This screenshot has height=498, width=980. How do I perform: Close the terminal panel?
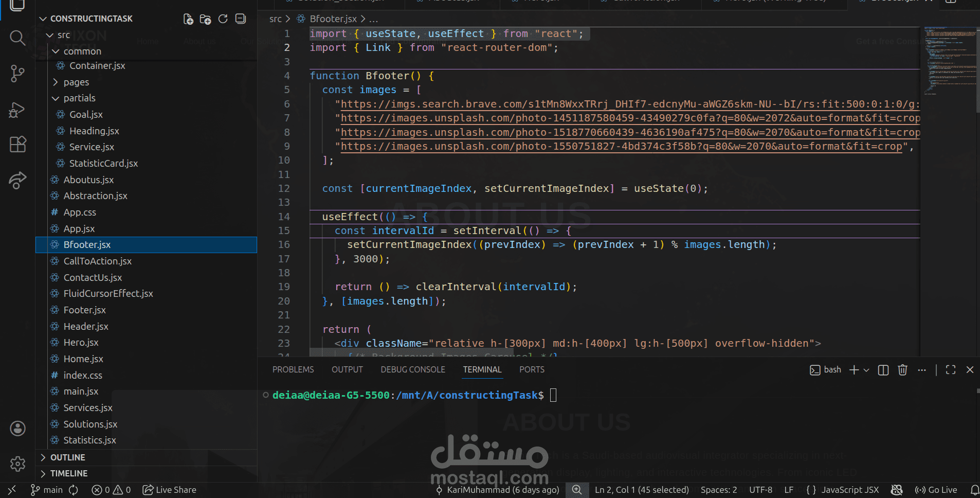tap(970, 370)
